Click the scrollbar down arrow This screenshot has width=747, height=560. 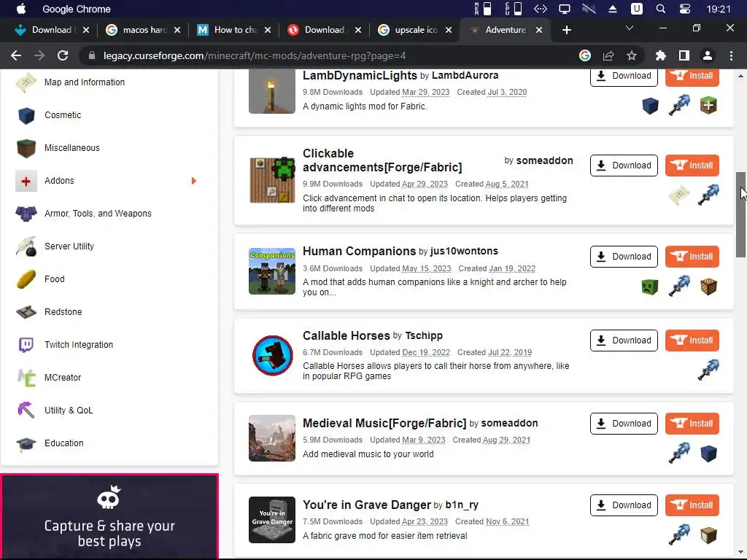(740, 553)
